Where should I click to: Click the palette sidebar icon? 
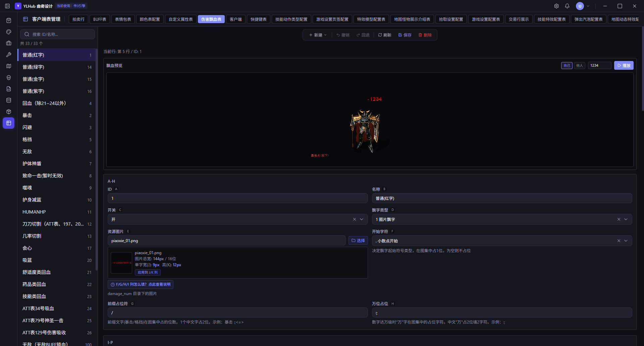9,32
